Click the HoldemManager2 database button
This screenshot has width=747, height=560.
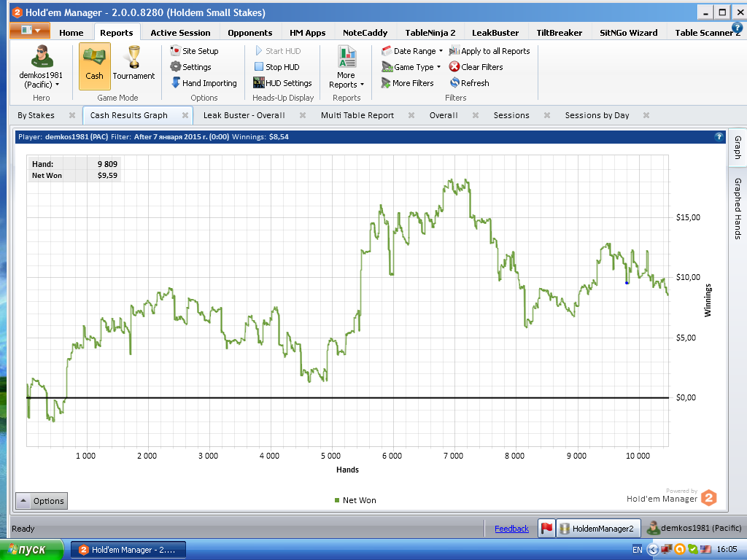tap(598, 528)
